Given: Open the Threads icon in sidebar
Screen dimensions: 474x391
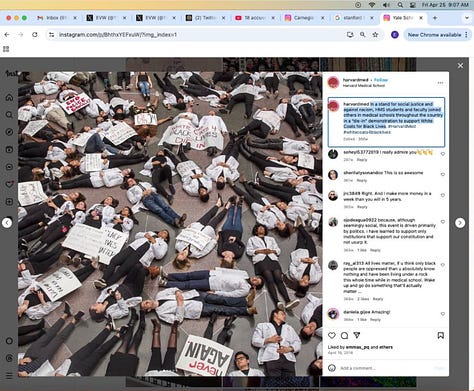Looking at the screenshot, I should [x=9, y=358].
